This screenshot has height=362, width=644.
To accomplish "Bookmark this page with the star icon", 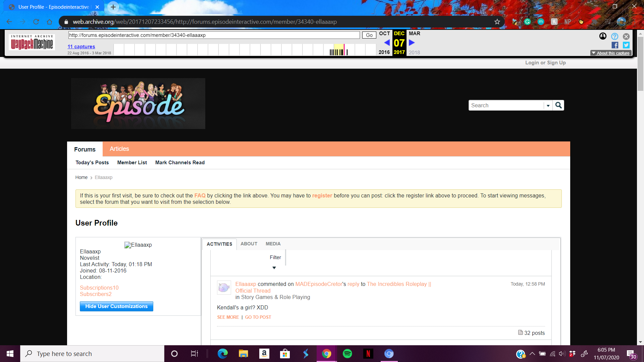I will [497, 22].
